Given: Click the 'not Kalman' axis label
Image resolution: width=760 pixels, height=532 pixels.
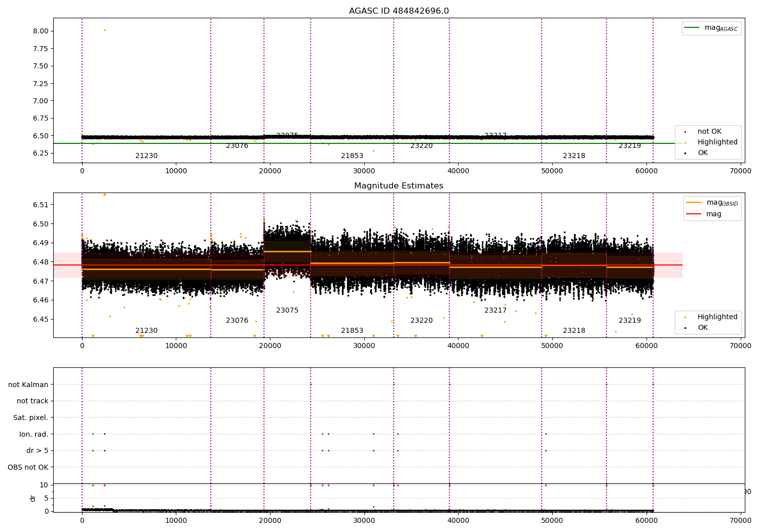Looking at the screenshot, I should point(28,385).
